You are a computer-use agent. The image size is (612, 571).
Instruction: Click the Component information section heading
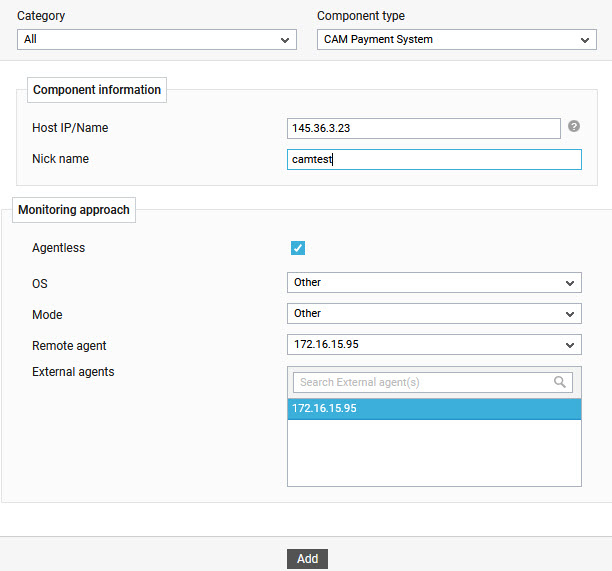click(x=97, y=90)
